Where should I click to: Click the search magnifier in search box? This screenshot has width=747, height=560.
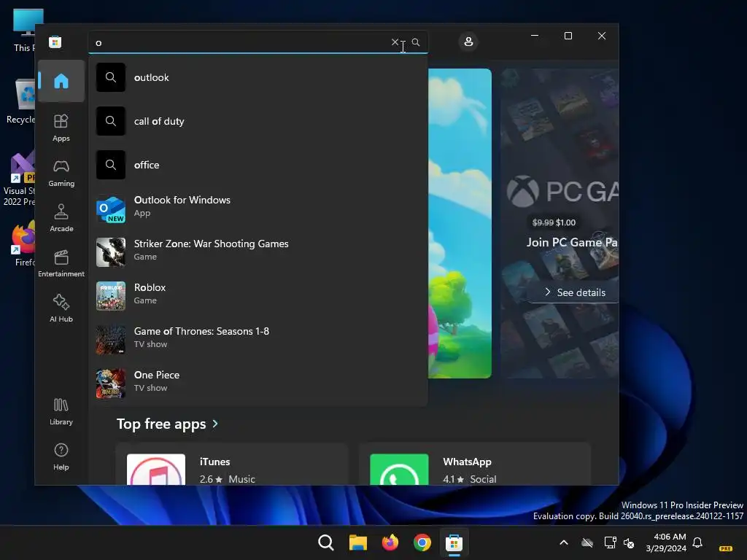pyautogui.click(x=416, y=42)
